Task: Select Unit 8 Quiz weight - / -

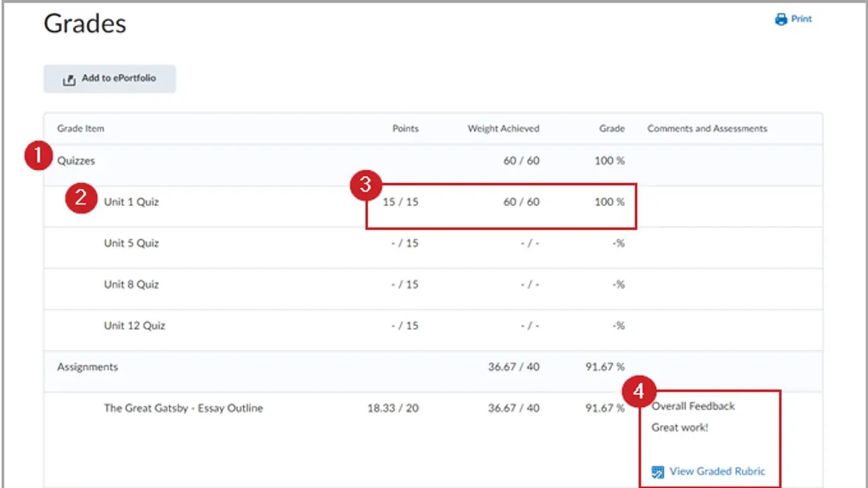Action: [x=530, y=285]
